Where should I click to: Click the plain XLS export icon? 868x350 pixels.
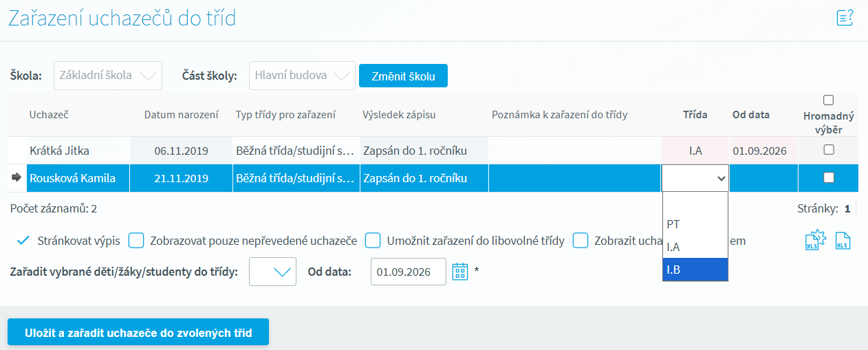coord(843,241)
